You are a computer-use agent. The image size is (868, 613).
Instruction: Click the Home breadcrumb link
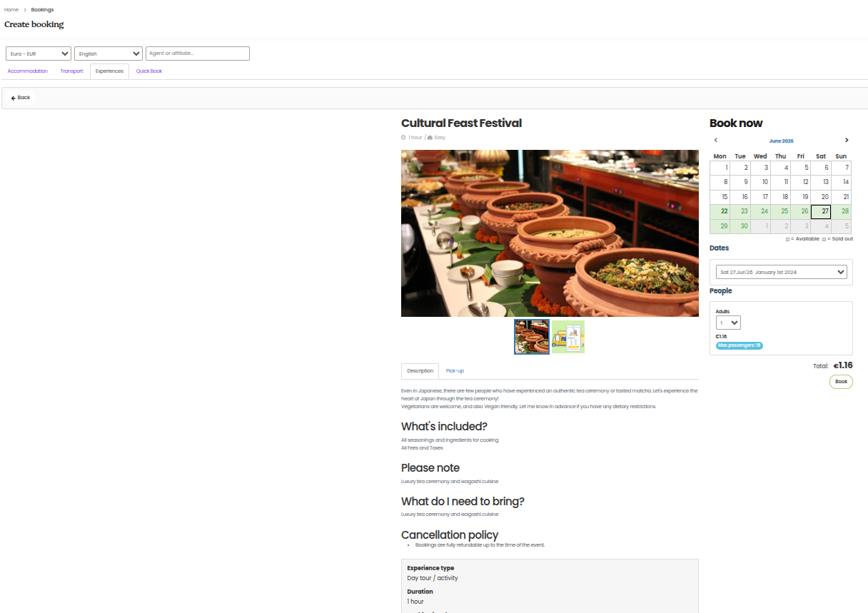(11, 10)
